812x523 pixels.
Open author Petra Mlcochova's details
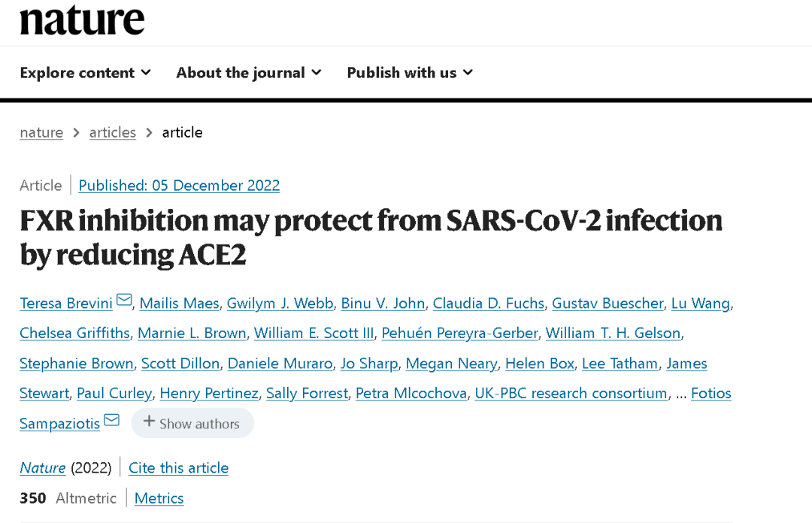click(412, 394)
